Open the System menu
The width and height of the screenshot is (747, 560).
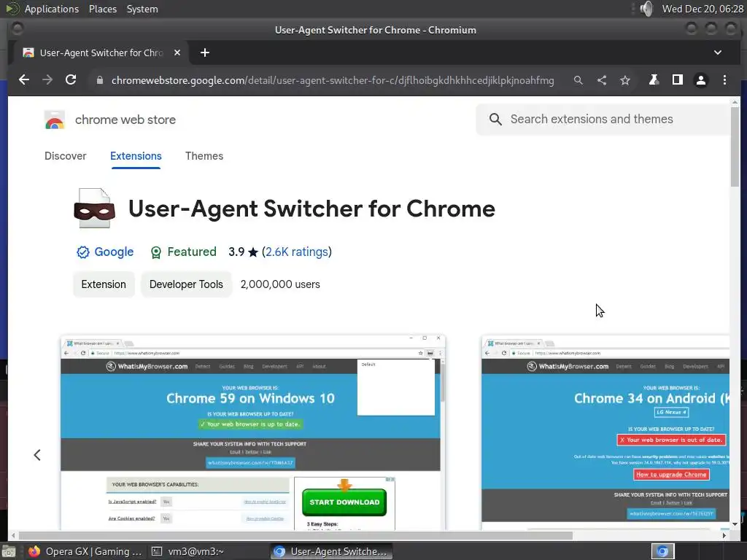[142, 9]
